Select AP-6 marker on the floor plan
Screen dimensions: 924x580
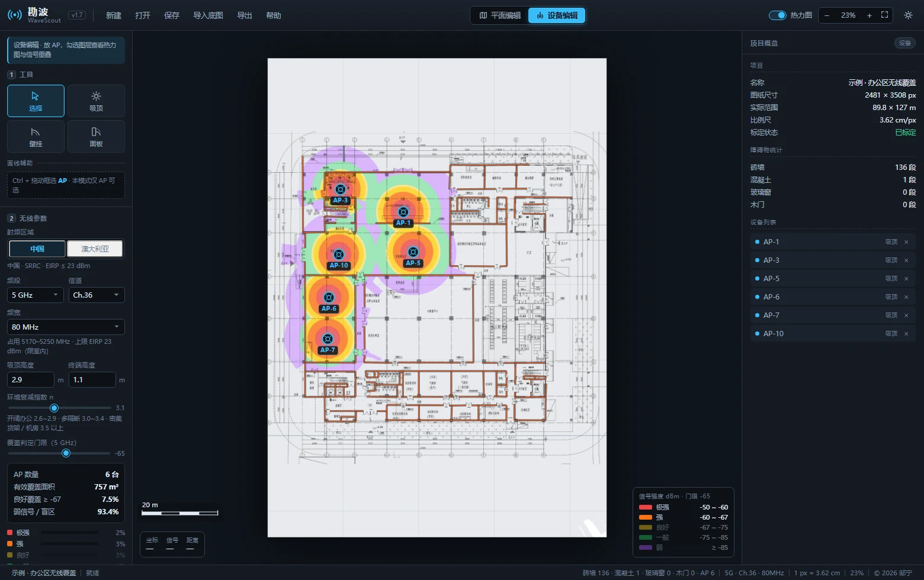point(329,297)
